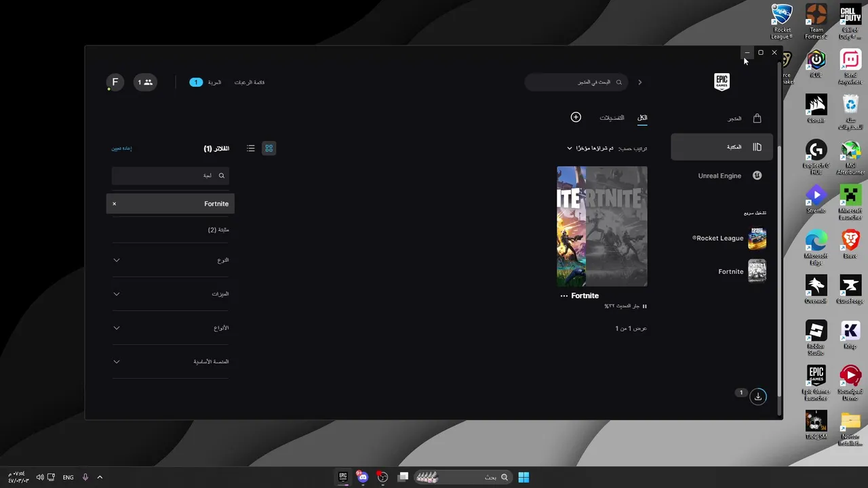Click the back arrow near search bar

point(639,82)
